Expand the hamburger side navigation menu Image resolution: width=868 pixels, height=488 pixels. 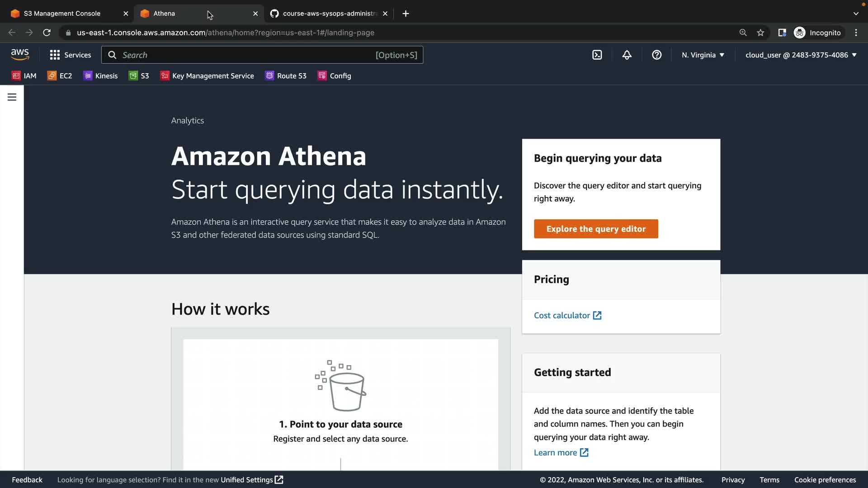pos(12,97)
